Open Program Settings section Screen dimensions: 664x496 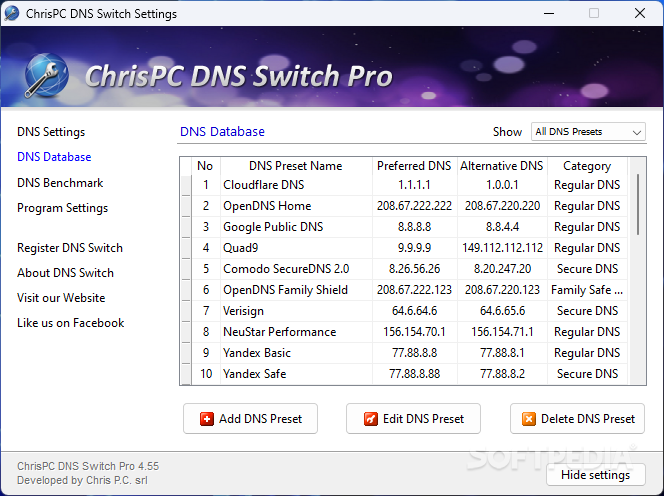(62, 208)
